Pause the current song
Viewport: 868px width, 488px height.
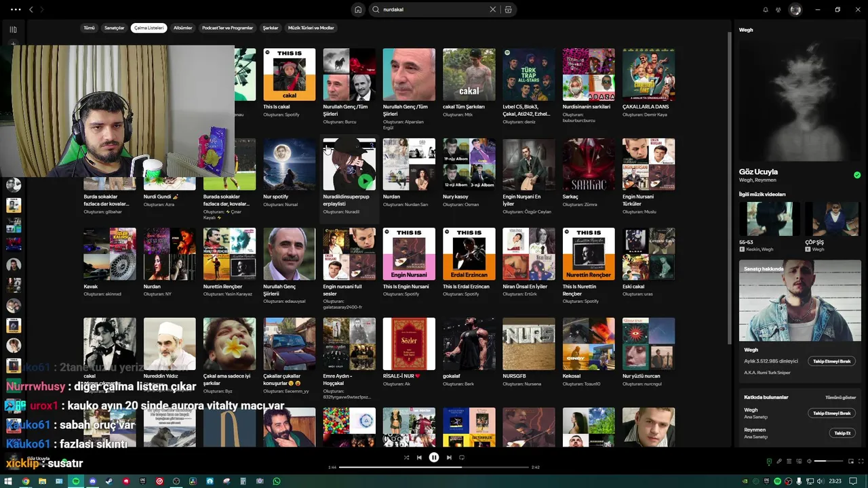point(434,457)
